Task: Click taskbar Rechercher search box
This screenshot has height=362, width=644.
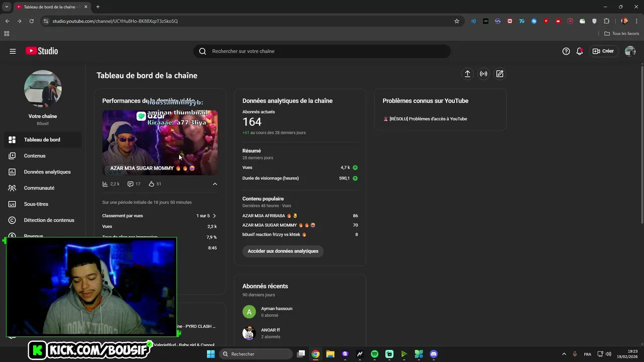Action: (256, 354)
